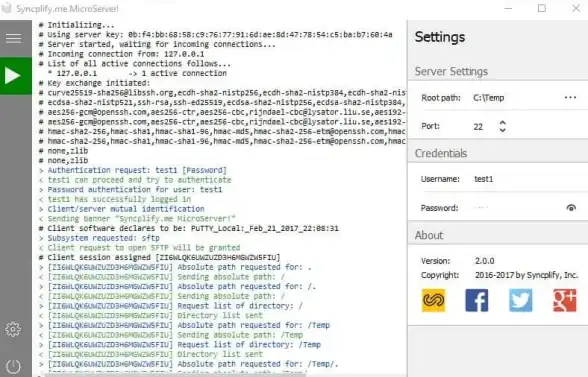Screen dimensions: 588x377
Task: Click the log line 'Authentication request: test1 [Password]'
Action: [x=133, y=170]
